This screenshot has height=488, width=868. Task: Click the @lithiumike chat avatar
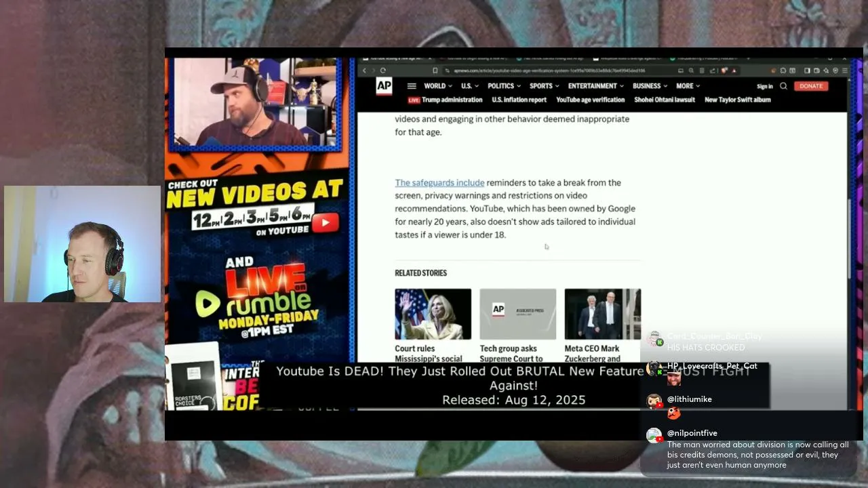(x=654, y=402)
